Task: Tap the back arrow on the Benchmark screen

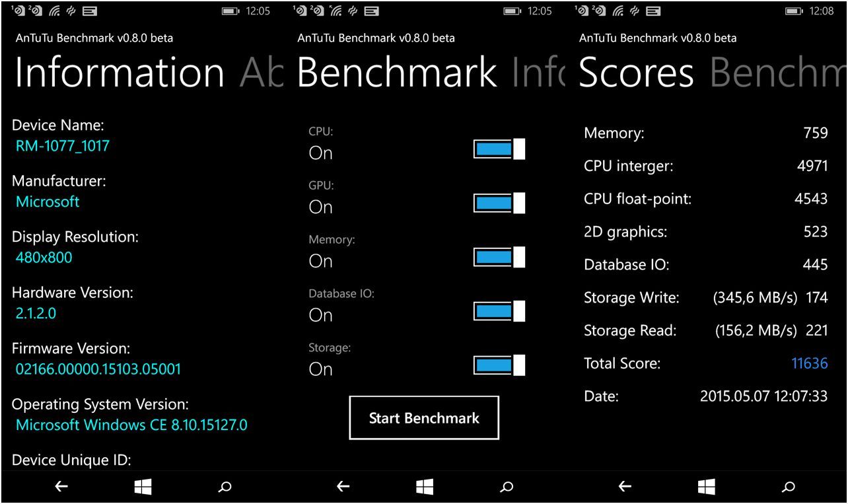Action: 343,487
